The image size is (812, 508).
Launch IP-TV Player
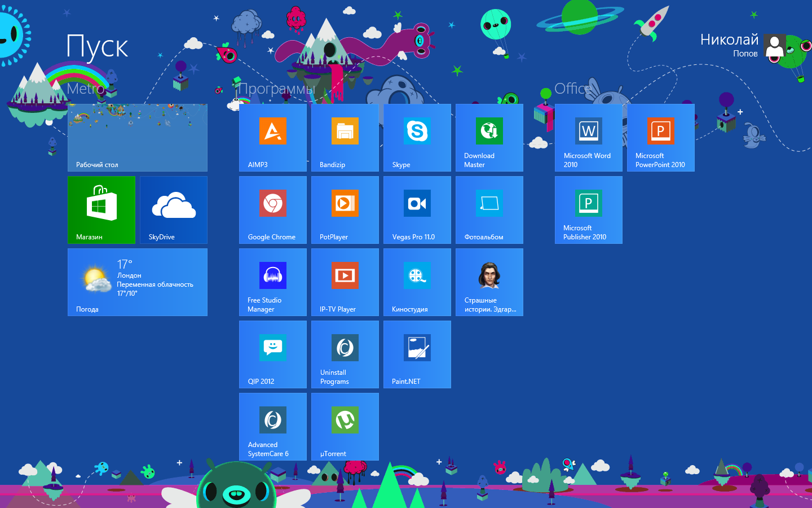[x=345, y=282]
